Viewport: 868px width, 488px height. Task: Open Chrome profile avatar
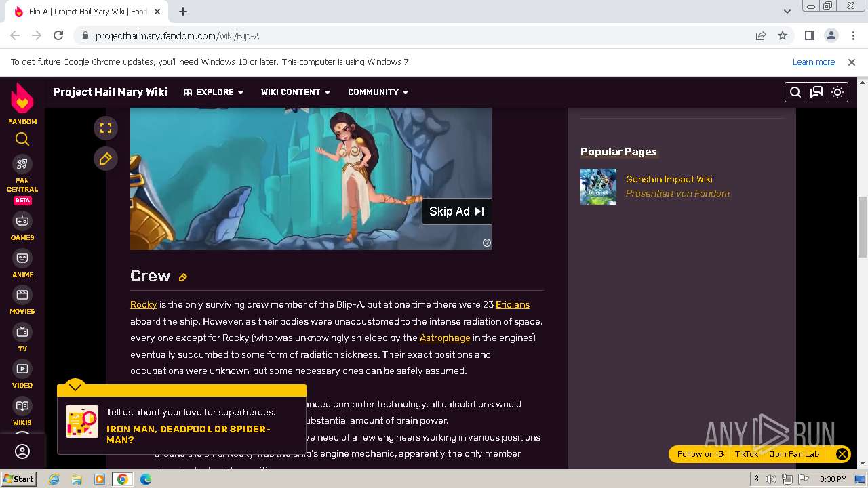point(831,35)
